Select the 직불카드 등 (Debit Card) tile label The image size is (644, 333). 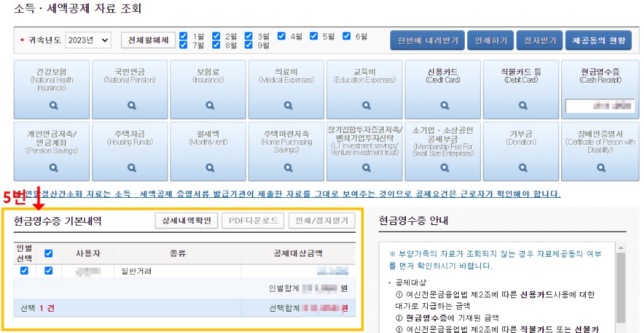522,76
